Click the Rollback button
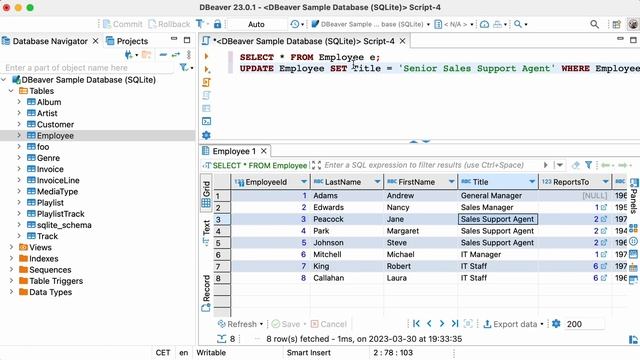The width and height of the screenshot is (640, 360). [169, 24]
